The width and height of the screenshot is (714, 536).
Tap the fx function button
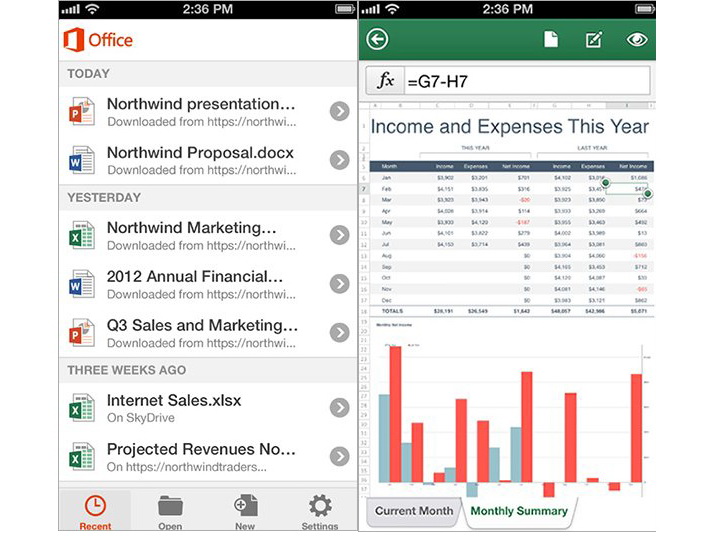click(385, 81)
